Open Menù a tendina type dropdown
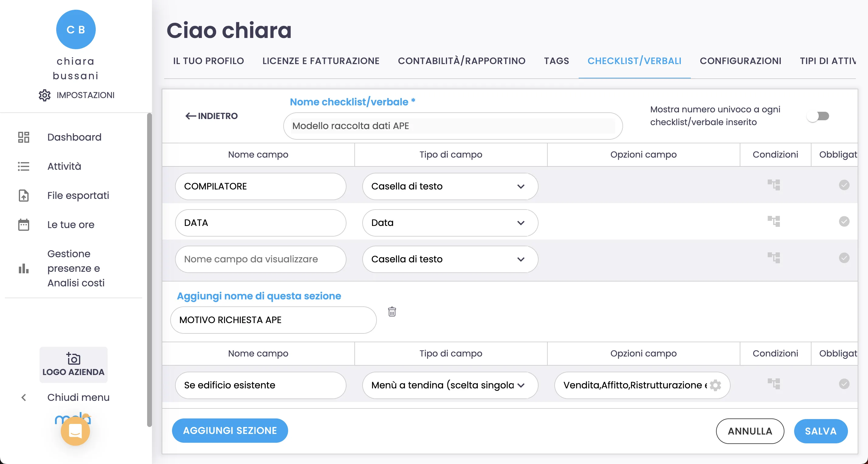Image resolution: width=868 pixels, height=464 pixels. click(x=450, y=385)
